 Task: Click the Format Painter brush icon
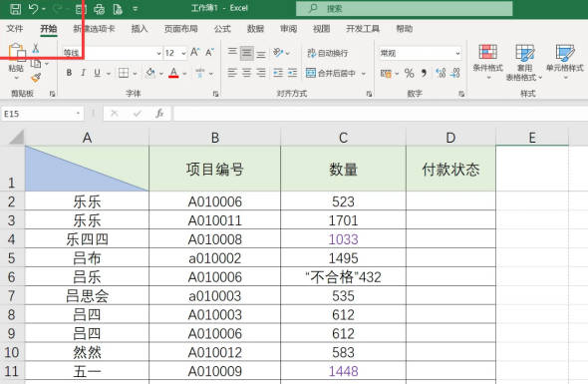36,78
